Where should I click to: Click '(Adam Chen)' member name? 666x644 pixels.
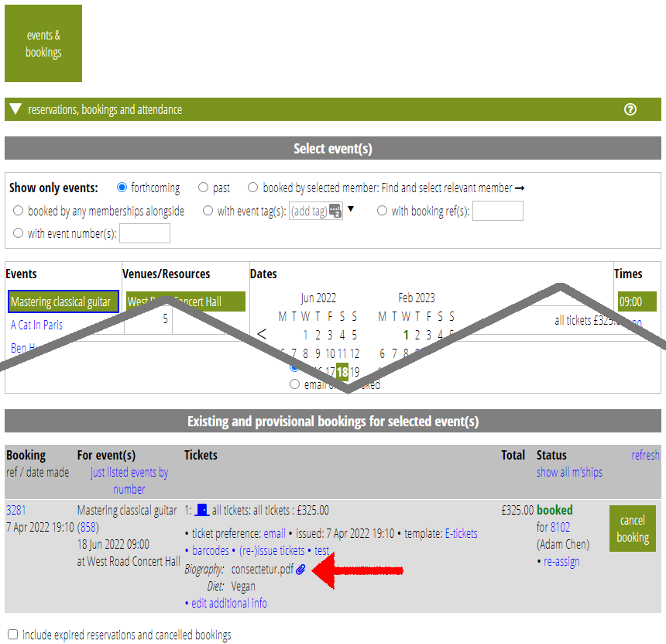(563, 544)
